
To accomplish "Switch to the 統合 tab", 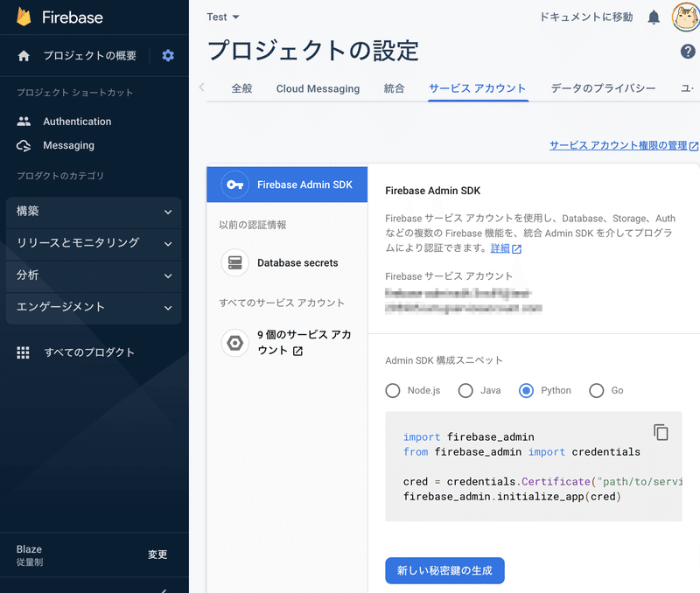I will point(395,88).
